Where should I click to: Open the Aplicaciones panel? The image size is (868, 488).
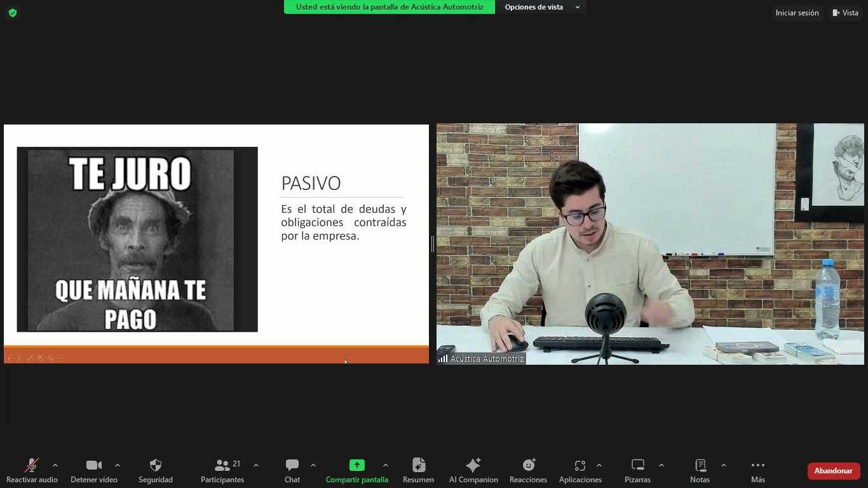coord(580,471)
